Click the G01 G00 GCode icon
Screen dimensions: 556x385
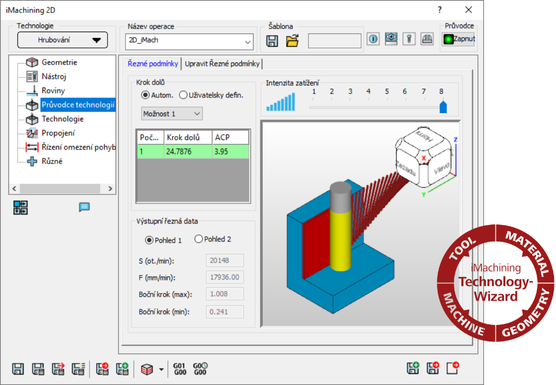(180, 369)
